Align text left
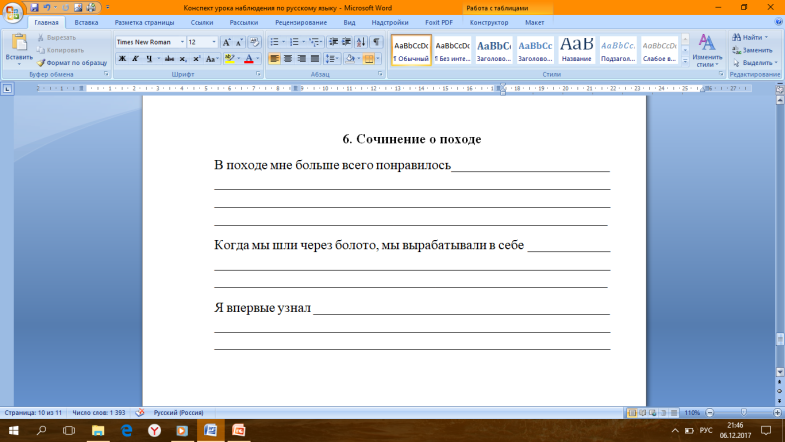785x442 pixels. pyautogui.click(x=274, y=59)
